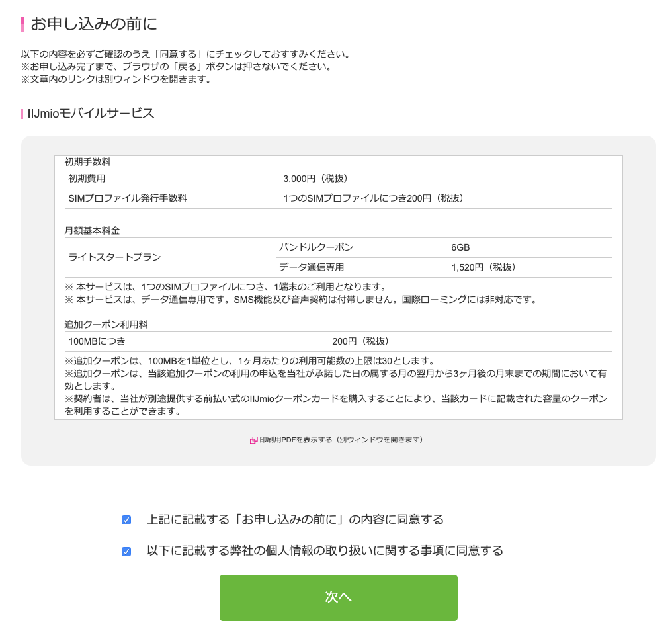Image resolution: width=672 pixels, height=629 pixels.
Task: Click the ライトスタートプラン cell
Action: coord(170,257)
